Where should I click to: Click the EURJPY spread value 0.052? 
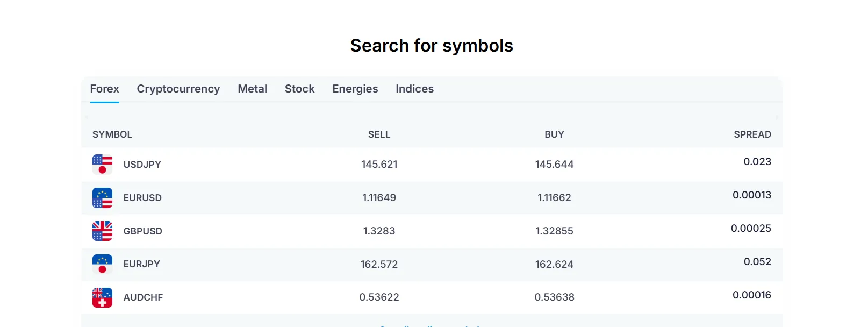757,262
